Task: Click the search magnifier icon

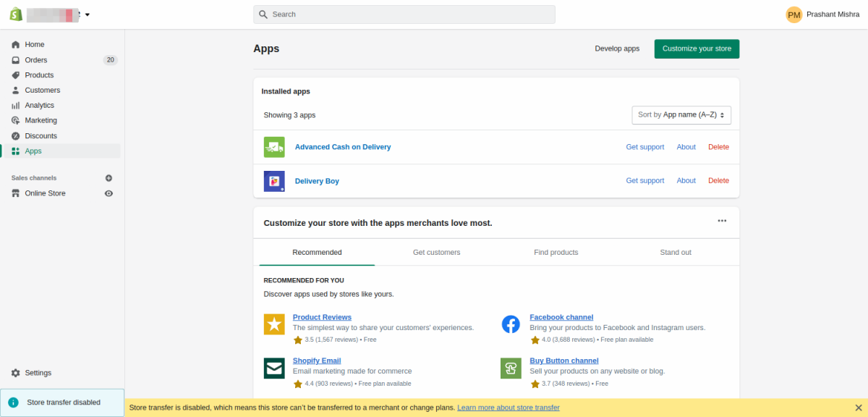Action: (264, 14)
